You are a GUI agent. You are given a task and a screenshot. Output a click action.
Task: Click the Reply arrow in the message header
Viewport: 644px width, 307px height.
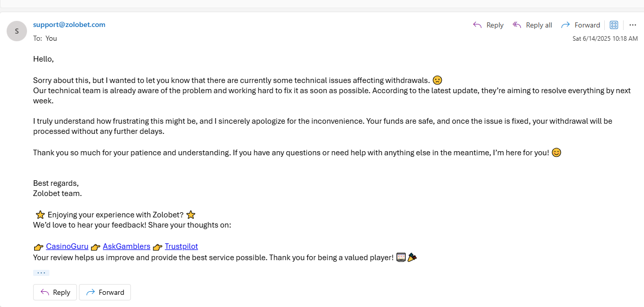coord(488,25)
